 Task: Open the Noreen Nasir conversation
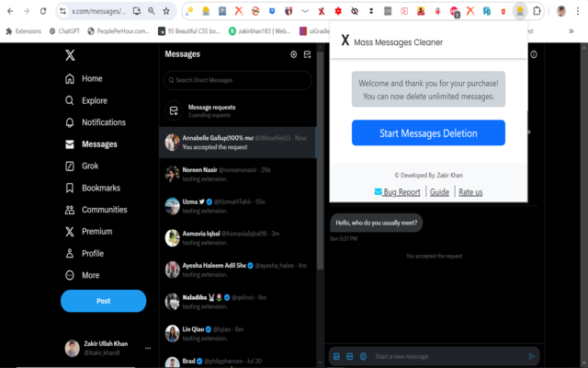click(238, 174)
